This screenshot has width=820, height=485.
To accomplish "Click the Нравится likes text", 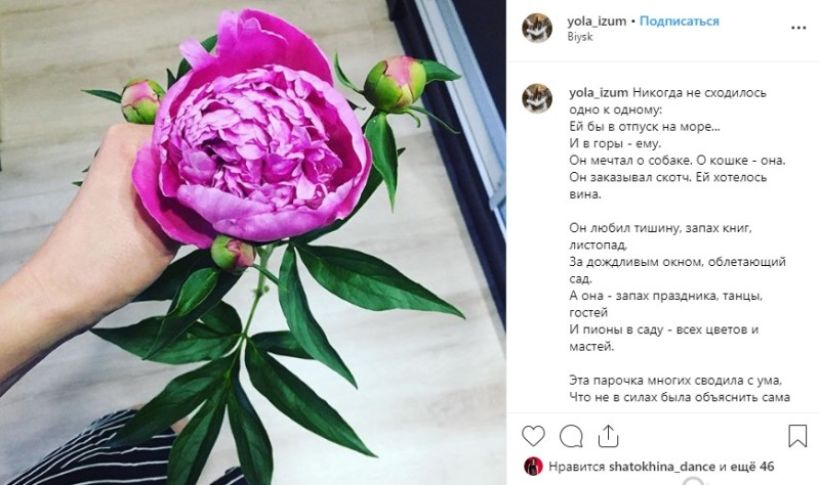I will pos(577,467).
